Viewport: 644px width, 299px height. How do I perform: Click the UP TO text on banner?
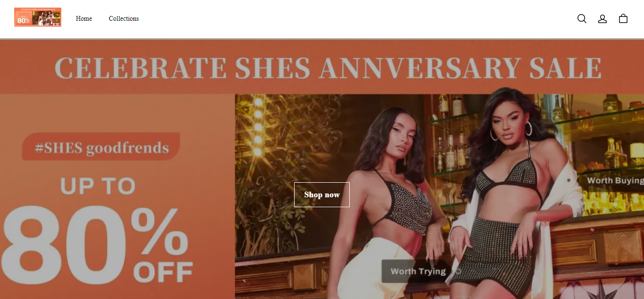[98, 186]
